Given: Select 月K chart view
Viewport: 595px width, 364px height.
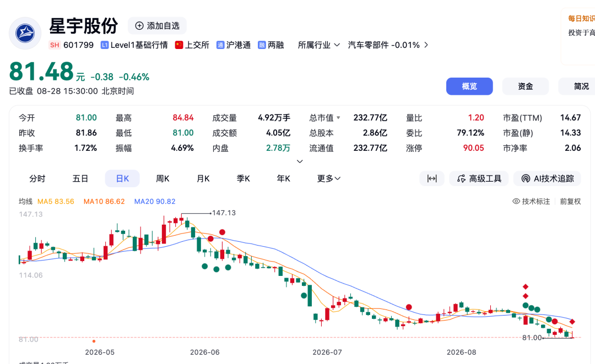Looking at the screenshot, I should 203,178.
